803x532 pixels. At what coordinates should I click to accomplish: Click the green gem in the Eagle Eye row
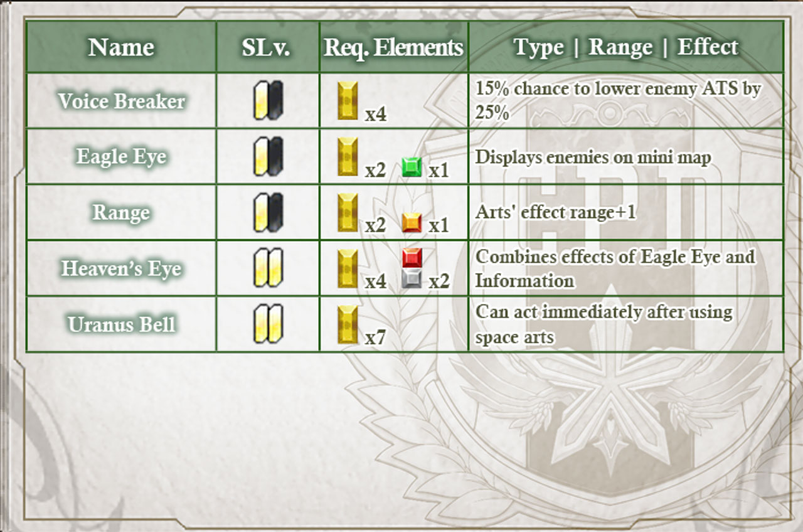coord(412,167)
